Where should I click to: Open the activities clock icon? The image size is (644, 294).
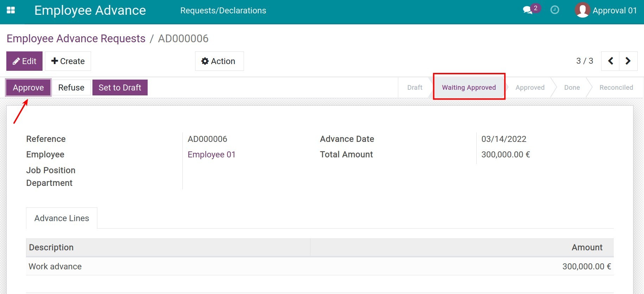pos(555,10)
